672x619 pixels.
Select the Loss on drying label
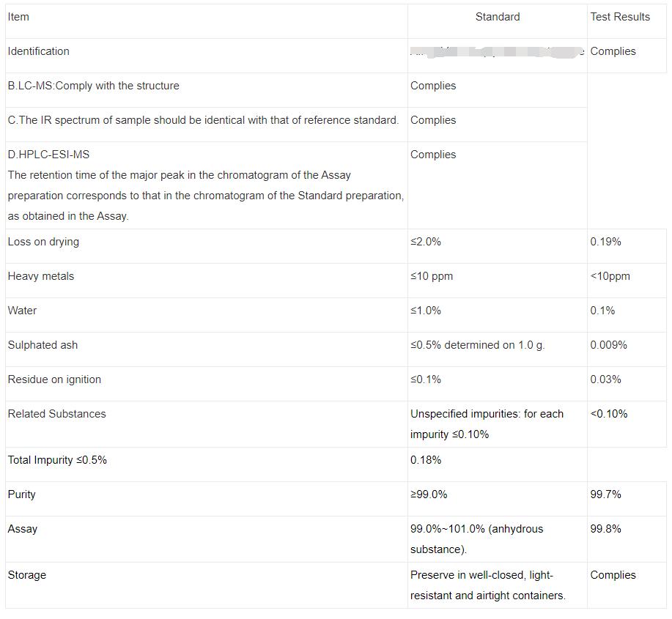(43, 242)
